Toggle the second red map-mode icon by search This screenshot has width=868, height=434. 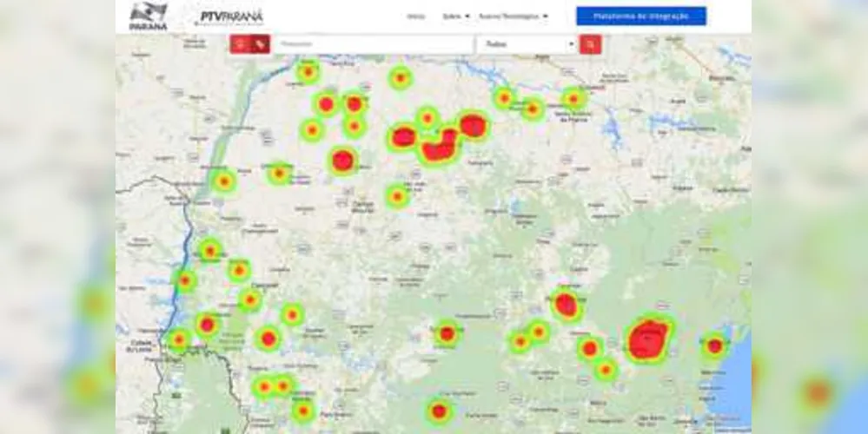(x=260, y=44)
